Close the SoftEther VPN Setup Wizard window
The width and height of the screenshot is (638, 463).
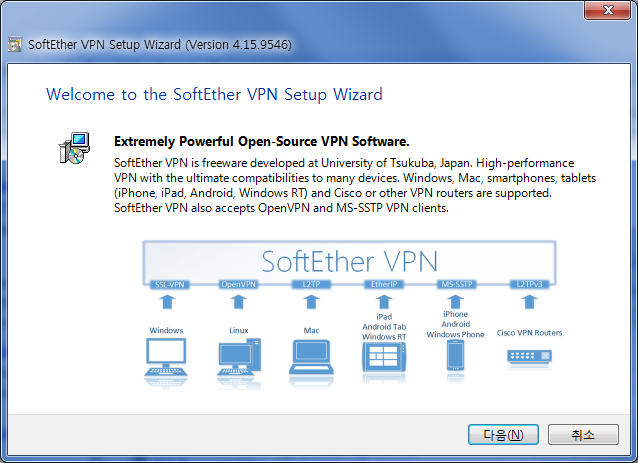coord(607,10)
